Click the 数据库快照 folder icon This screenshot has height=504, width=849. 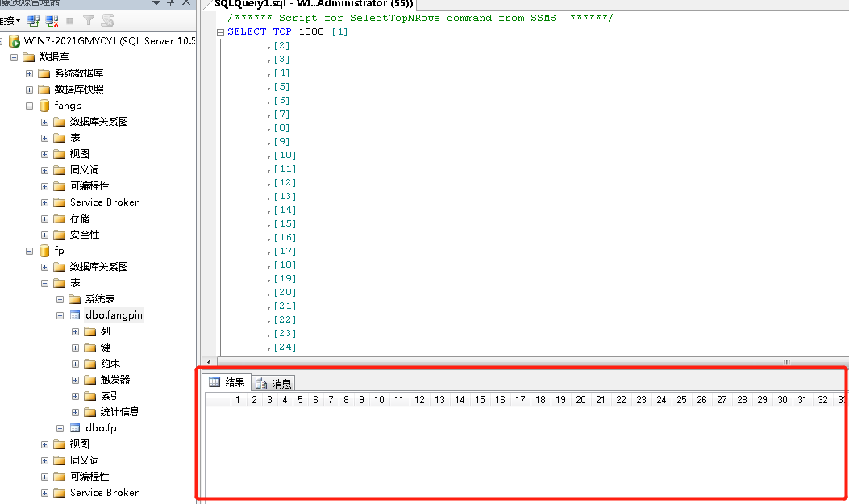(44, 90)
